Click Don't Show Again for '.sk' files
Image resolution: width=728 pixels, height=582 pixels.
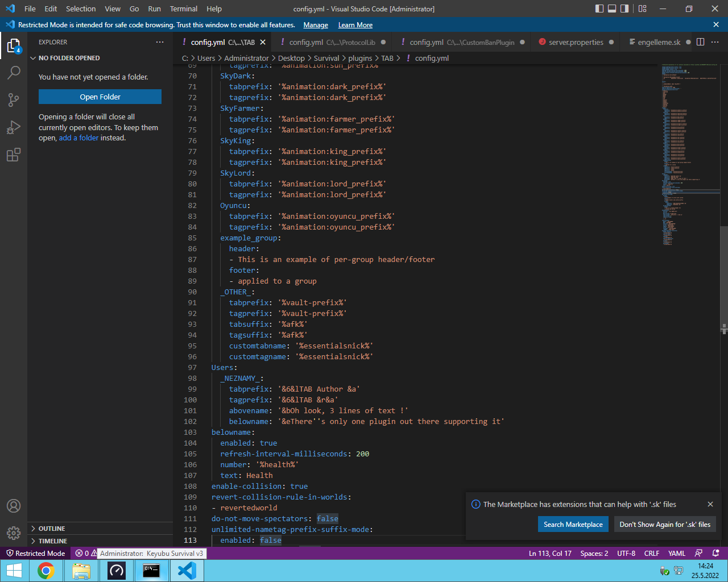click(x=665, y=524)
